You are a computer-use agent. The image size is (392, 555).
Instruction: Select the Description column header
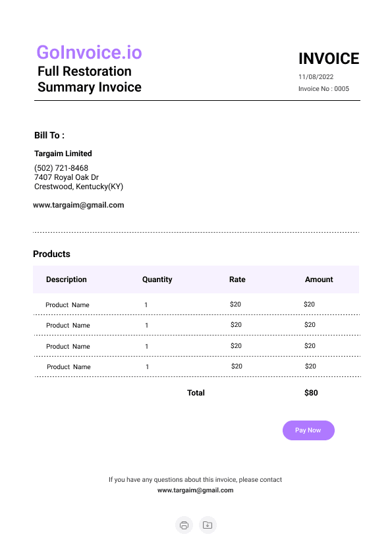(66, 279)
